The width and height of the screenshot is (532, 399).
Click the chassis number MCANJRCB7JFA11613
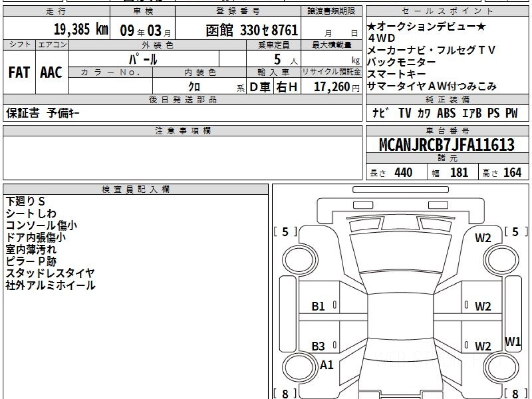[x=447, y=145]
